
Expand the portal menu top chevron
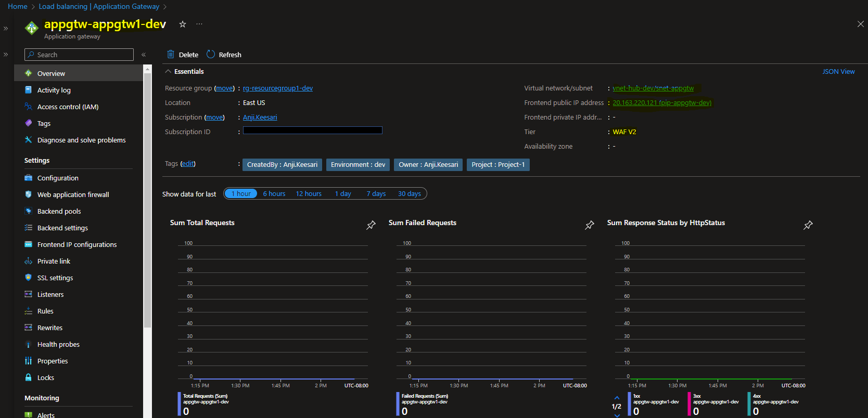[x=6, y=29]
